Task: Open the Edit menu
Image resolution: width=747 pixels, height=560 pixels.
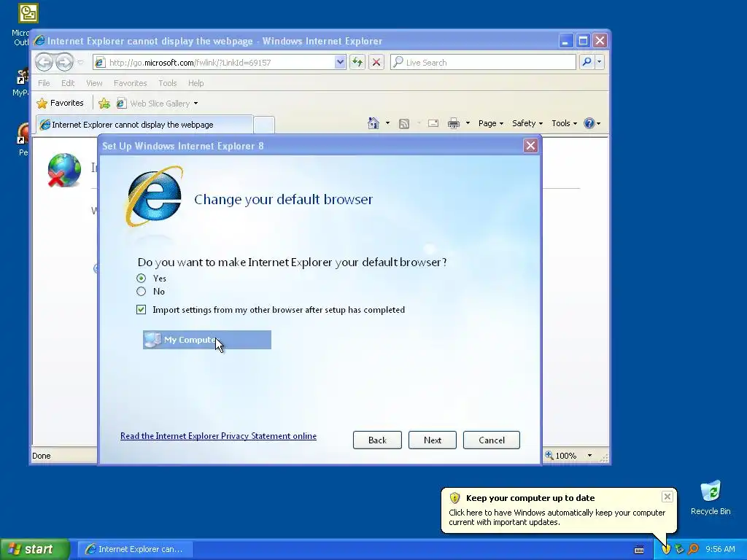Action: coord(68,83)
